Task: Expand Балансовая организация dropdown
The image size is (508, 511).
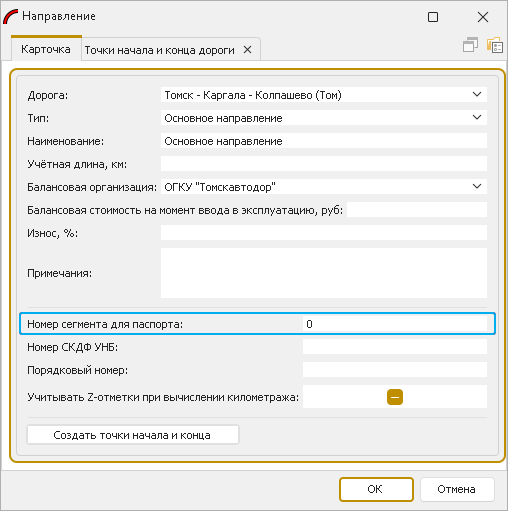Action: tap(477, 186)
